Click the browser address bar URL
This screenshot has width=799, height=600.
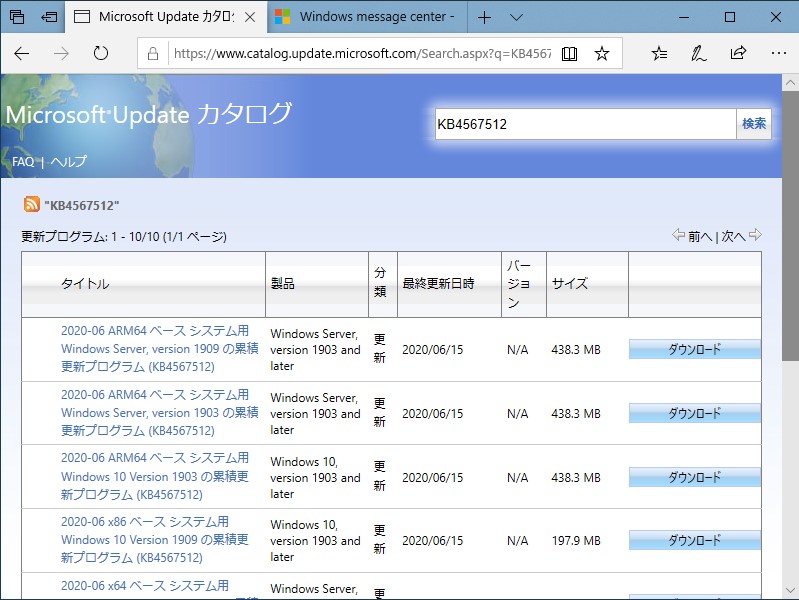pyautogui.click(x=362, y=54)
